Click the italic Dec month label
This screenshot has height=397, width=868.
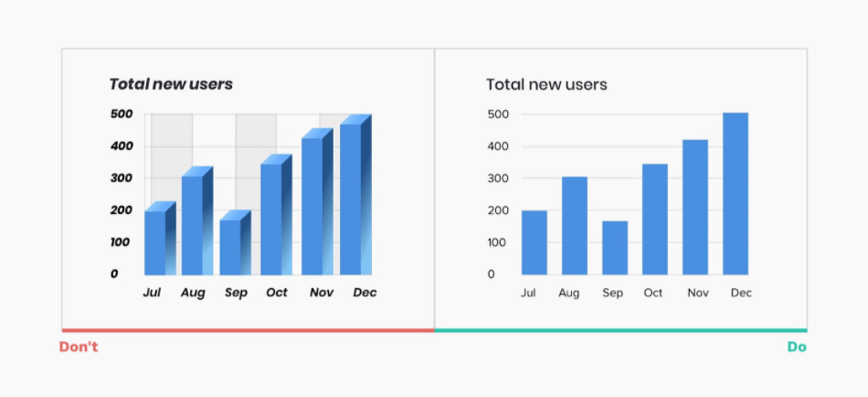[x=365, y=292]
